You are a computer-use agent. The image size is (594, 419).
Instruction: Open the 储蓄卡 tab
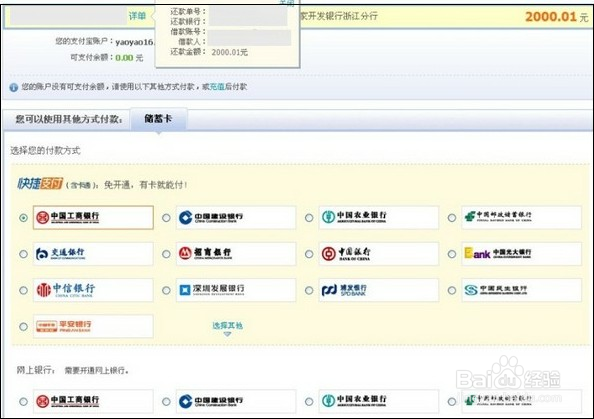pyautogui.click(x=158, y=119)
